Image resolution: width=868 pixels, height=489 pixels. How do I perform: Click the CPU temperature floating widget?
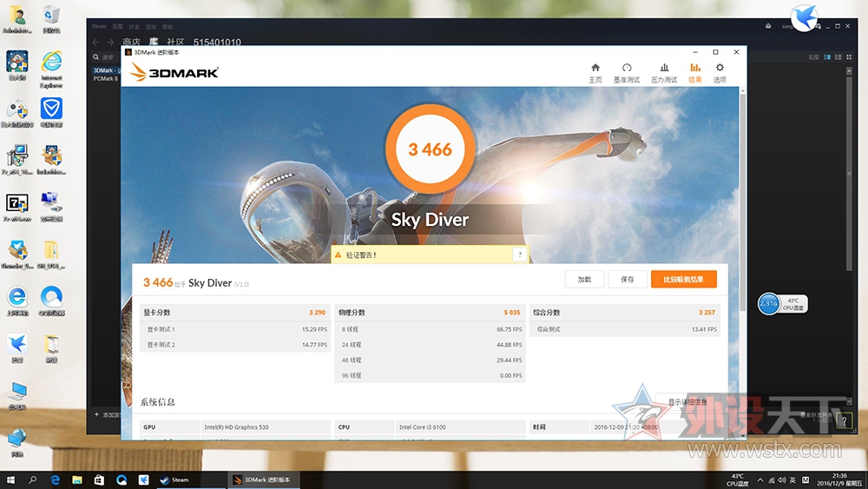[782, 303]
